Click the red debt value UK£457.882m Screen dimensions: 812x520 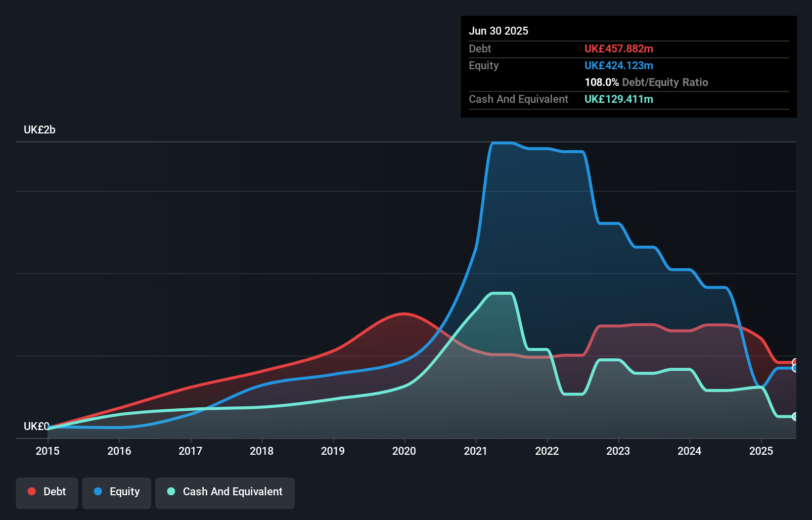[x=619, y=48]
